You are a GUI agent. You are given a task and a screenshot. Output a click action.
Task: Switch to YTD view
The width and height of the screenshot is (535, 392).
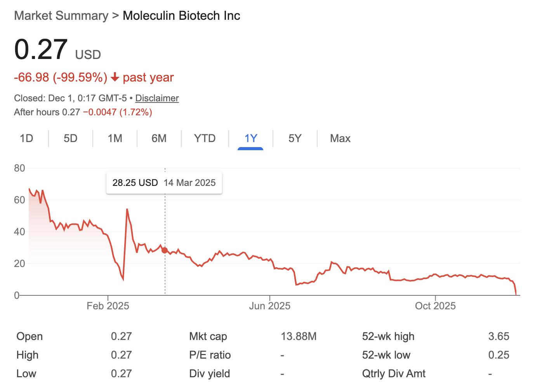205,138
